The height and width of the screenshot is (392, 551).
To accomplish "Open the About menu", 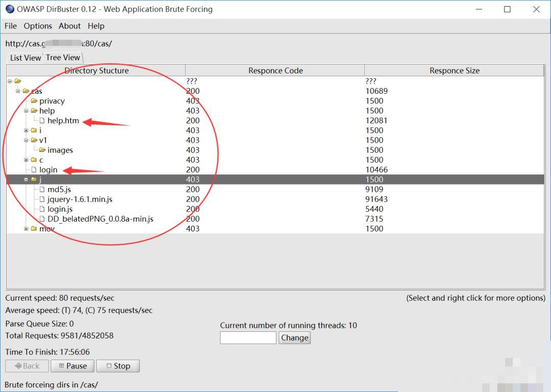I will (x=69, y=26).
